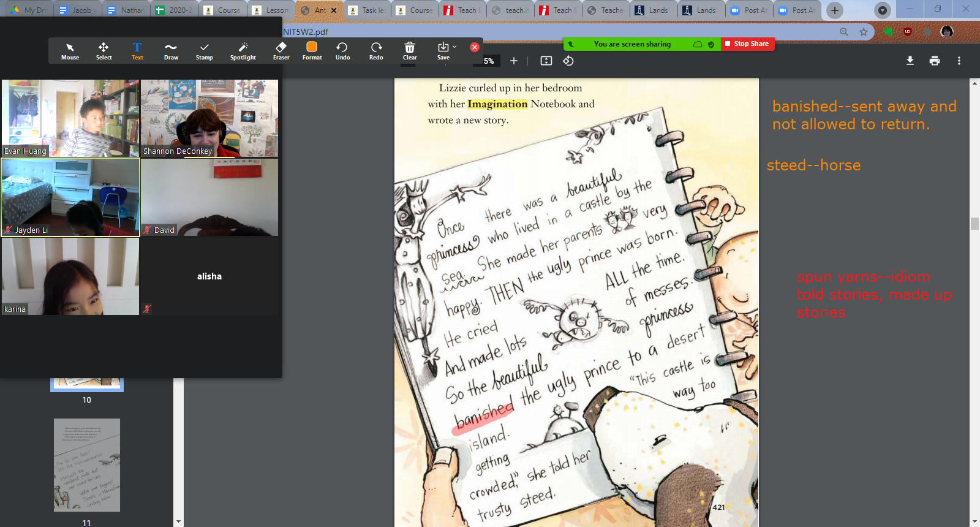The image size is (980, 527).
Task: Stop the Zoom screen share
Action: [x=747, y=44]
